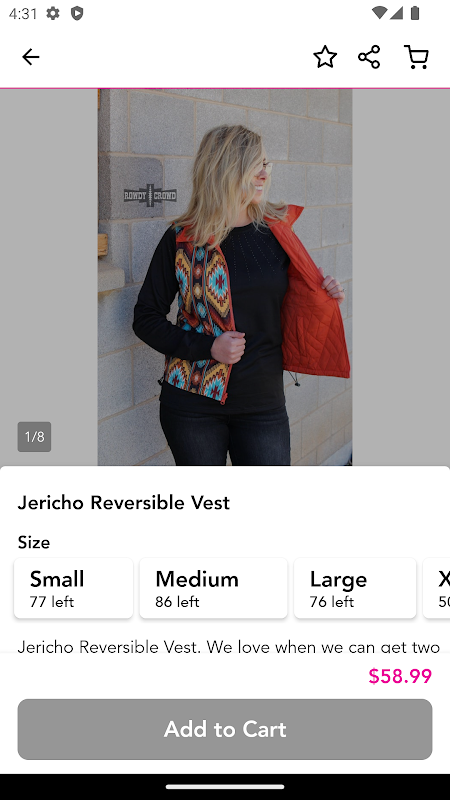
Task: Select size Medium
Action: click(x=213, y=588)
